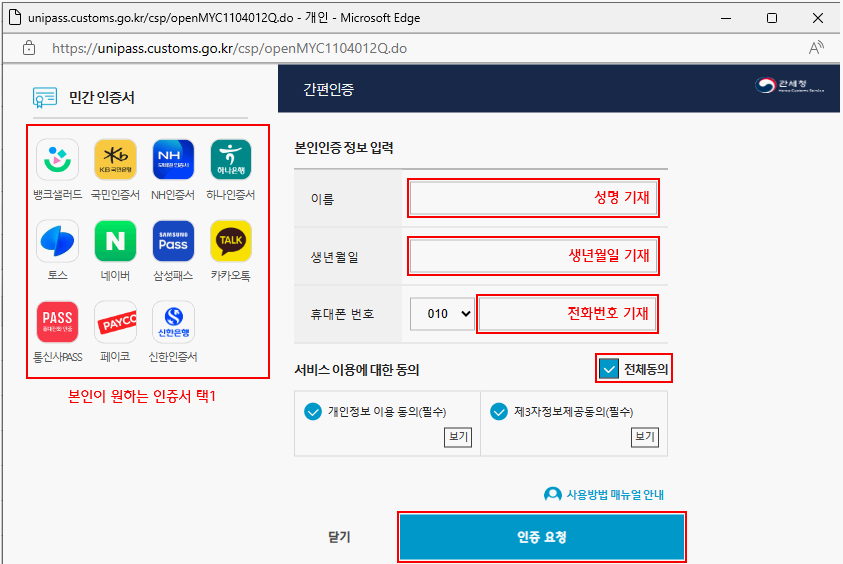843x564 pixels.
Task: Click the lock icon in the address bar
Action: [29, 48]
